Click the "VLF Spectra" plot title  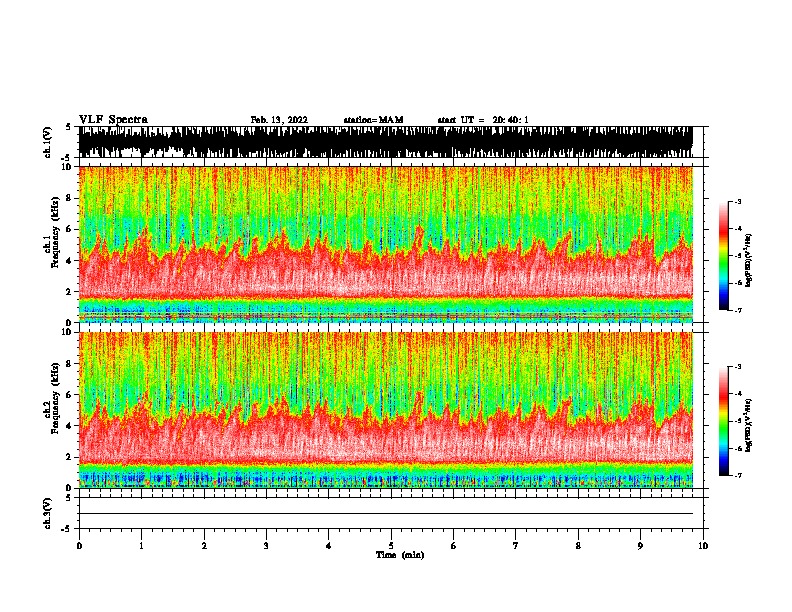tap(113, 120)
